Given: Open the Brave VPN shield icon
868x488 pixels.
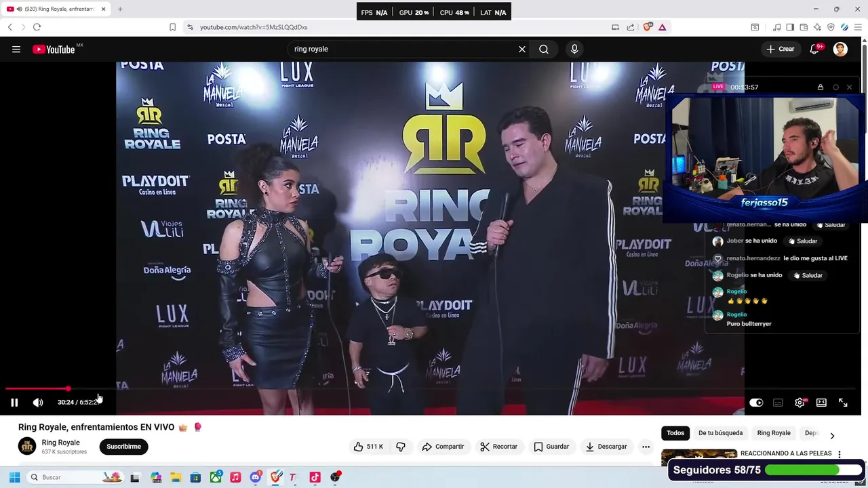Looking at the screenshot, I should click(x=831, y=27).
